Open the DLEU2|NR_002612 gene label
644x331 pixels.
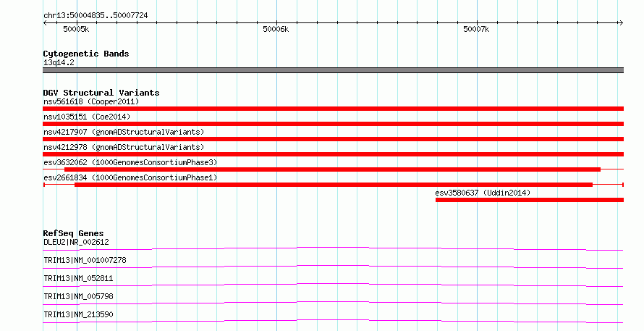coord(76,242)
